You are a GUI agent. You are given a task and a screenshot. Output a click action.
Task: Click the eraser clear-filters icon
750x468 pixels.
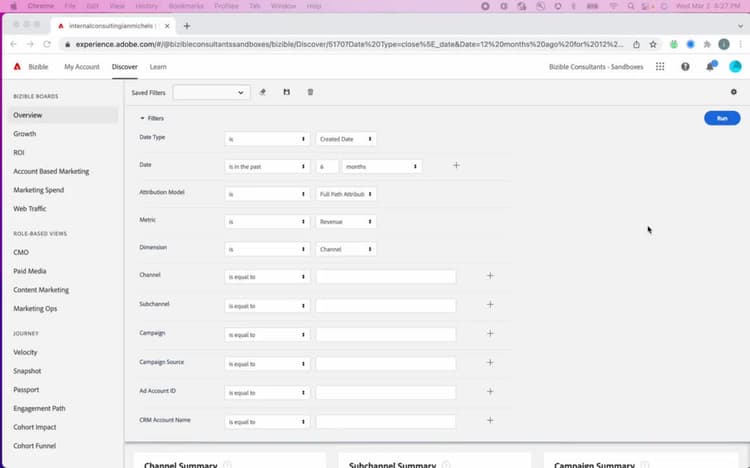point(263,92)
